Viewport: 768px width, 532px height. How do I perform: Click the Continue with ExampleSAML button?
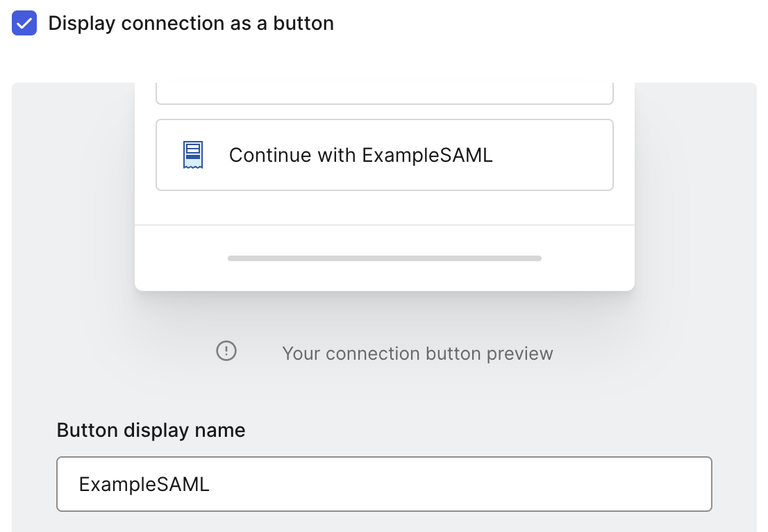tap(384, 154)
